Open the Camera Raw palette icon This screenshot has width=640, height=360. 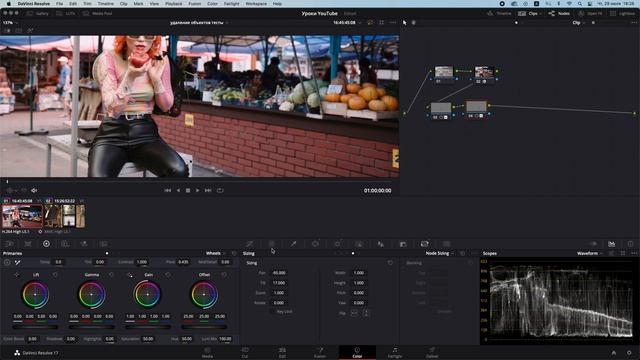9,244
